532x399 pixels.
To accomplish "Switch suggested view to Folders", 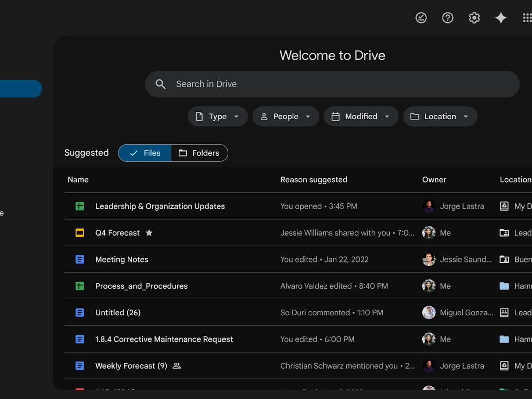I will [199, 153].
